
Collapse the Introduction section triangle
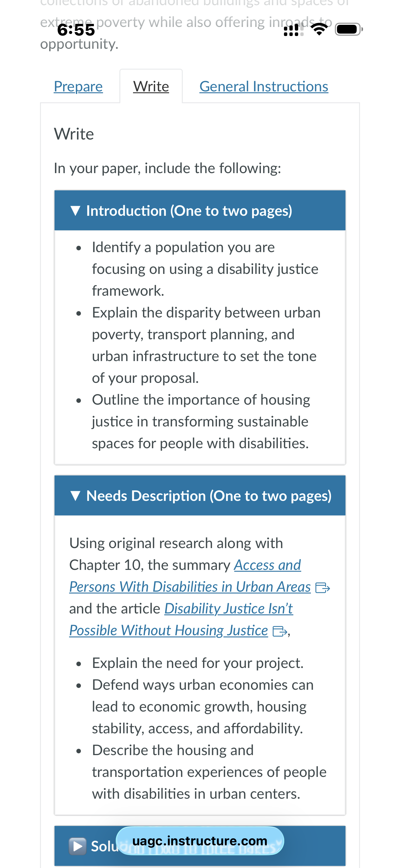pyautogui.click(x=75, y=211)
